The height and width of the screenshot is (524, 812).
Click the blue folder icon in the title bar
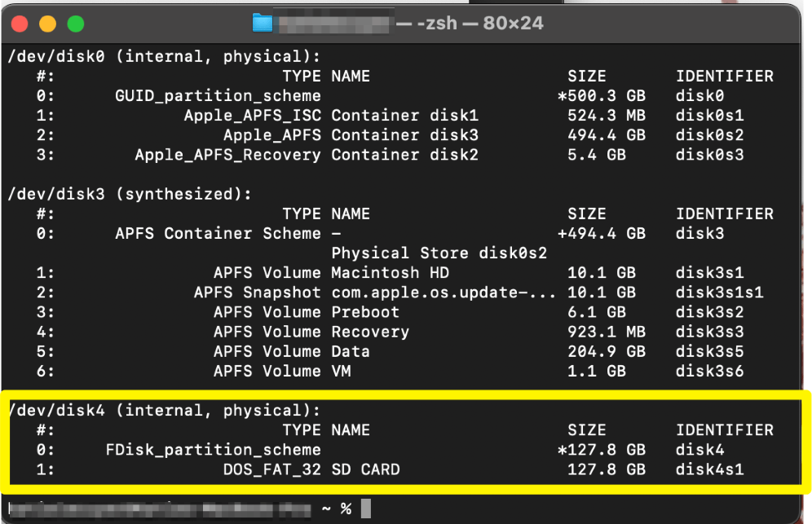[262, 24]
